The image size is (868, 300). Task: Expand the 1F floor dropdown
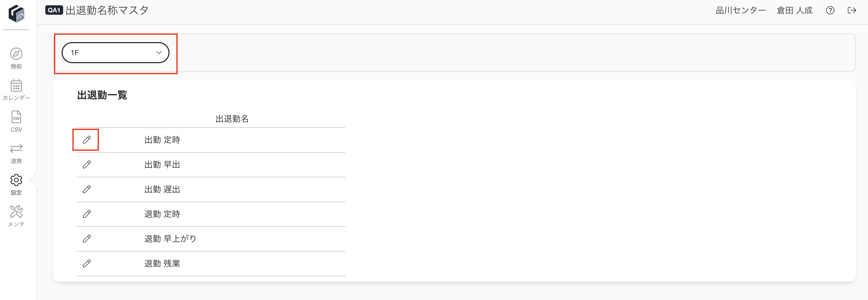coord(116,53)
